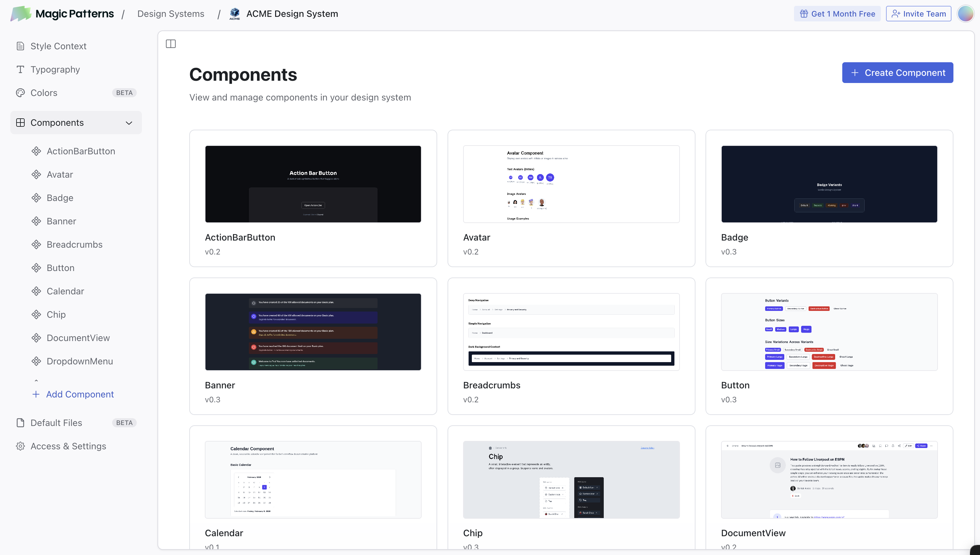Click the Typography T icon
Viewport: 980px width, 555px height.
tap(20, 69)
